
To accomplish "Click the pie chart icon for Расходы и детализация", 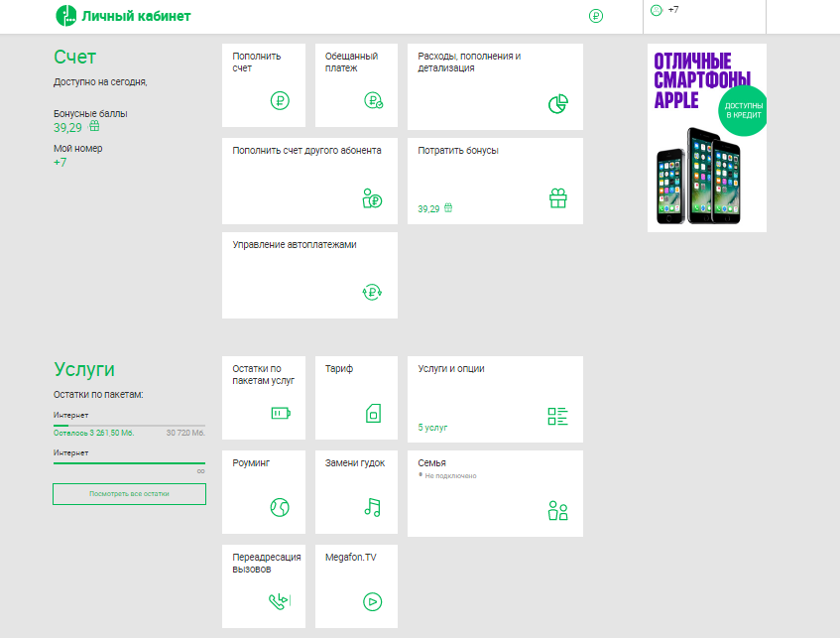I will 557,104.
